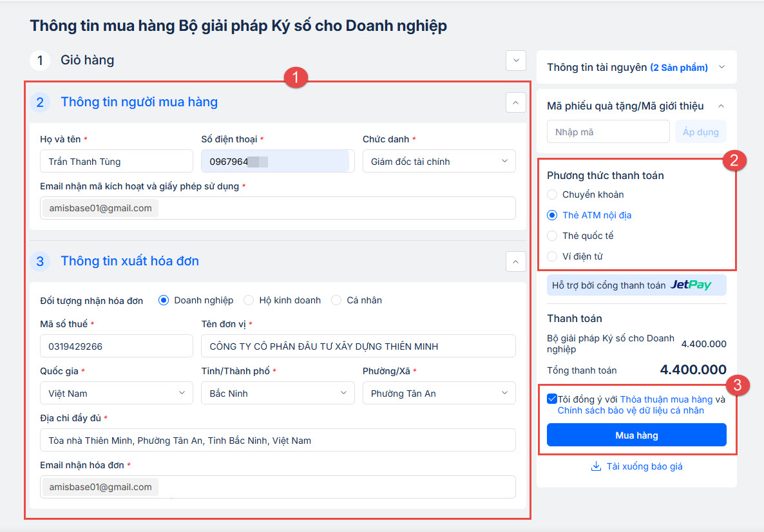Collapse the Thông tin người mua hàng section

click(x=515, y=102)
